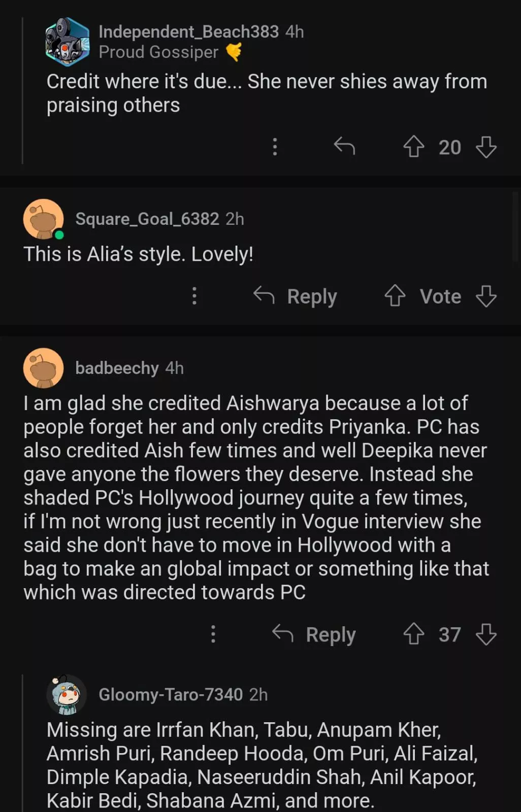Open Gloomy-Taro-7340's avatar

(x=67, y=694)
